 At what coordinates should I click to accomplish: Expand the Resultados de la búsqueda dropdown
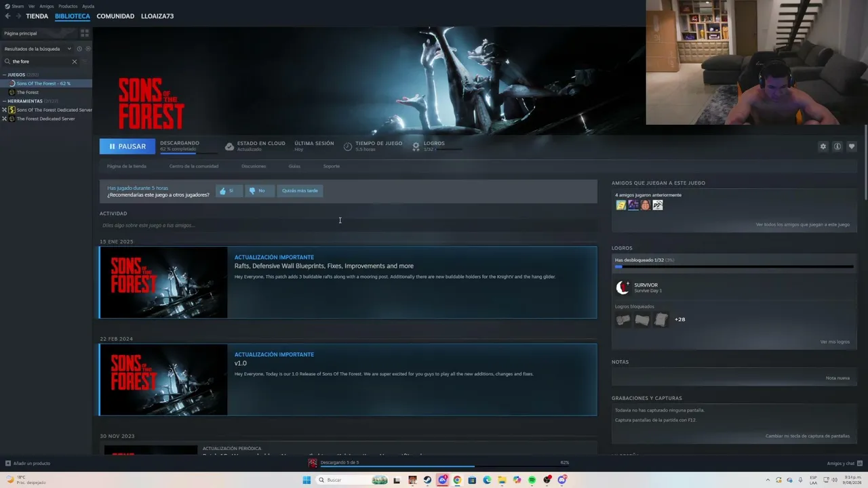(37, 49)
